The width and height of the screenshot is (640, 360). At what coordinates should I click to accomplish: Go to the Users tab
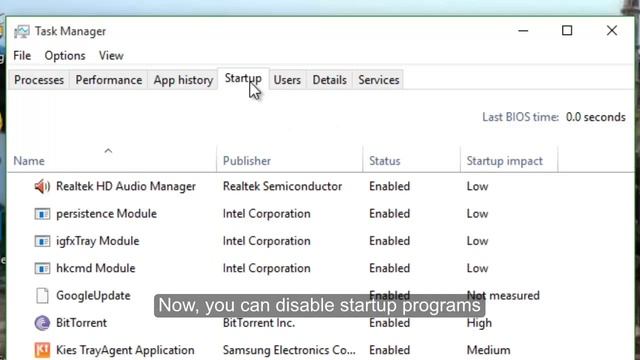point(287,80)
